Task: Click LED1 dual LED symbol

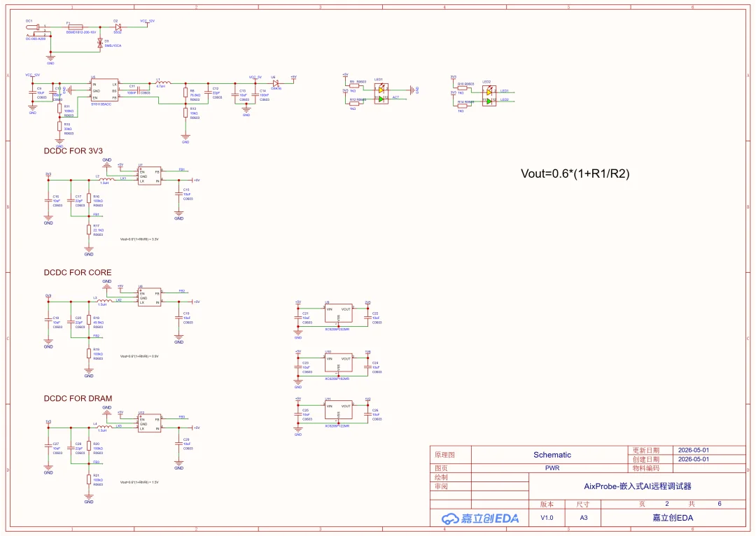Action: click(381, 94)
